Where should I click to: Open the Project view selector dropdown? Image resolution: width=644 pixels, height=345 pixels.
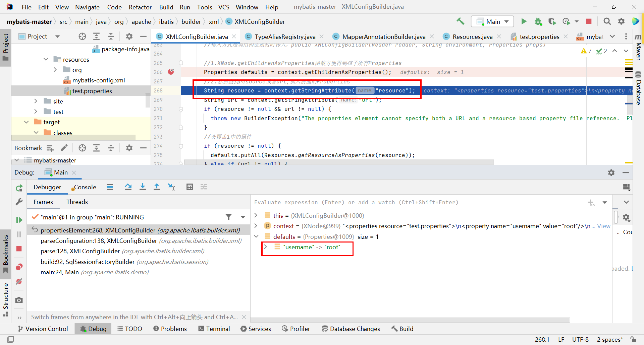click(x=57, y=37)
